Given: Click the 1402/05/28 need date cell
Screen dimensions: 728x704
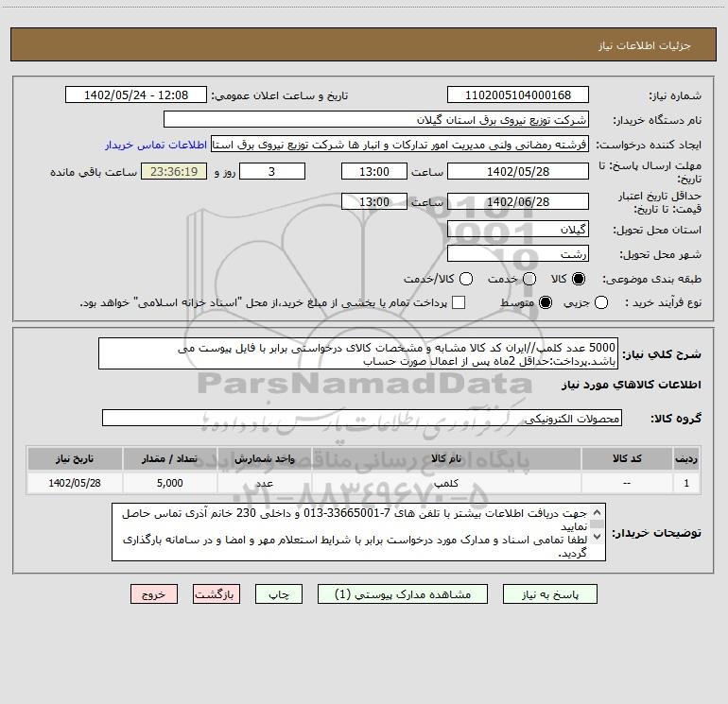Looking at the screenshot, I should pyautogui.click(x=75, y=483).
